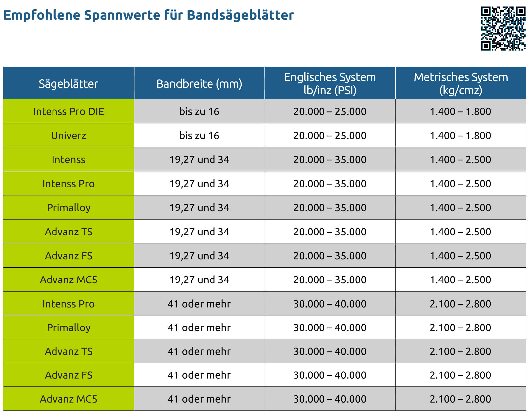This screenshot has width=531, height=420.
Task: Select the 'Sägeblätter' column header
Action: pos(68,84)
